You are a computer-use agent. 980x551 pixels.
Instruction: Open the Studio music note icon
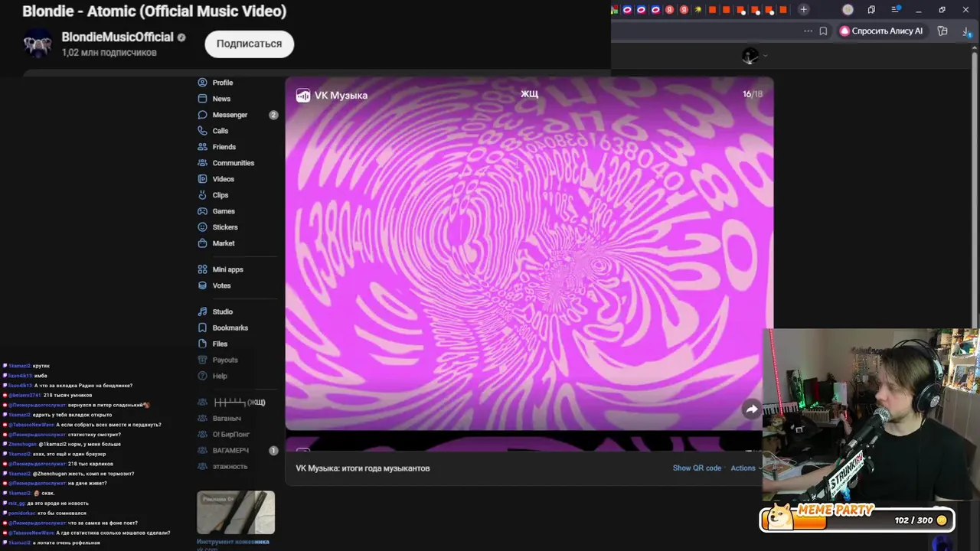click(x=202, y=311)
